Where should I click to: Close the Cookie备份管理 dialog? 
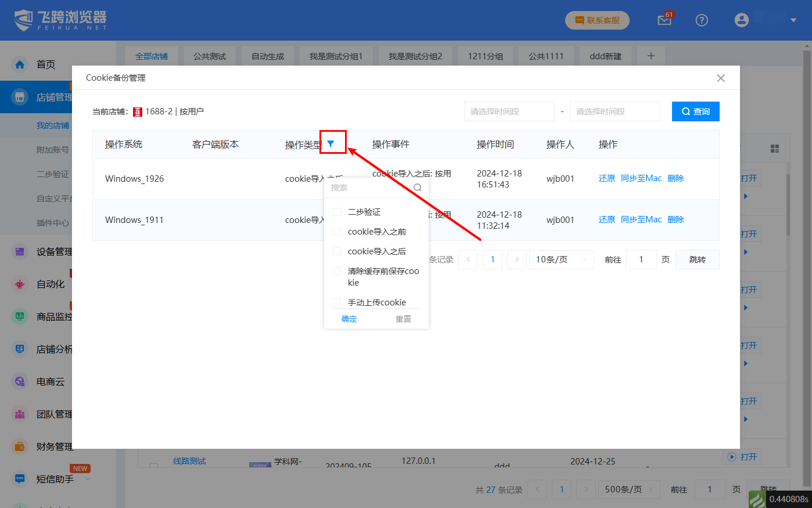(721, 78)
